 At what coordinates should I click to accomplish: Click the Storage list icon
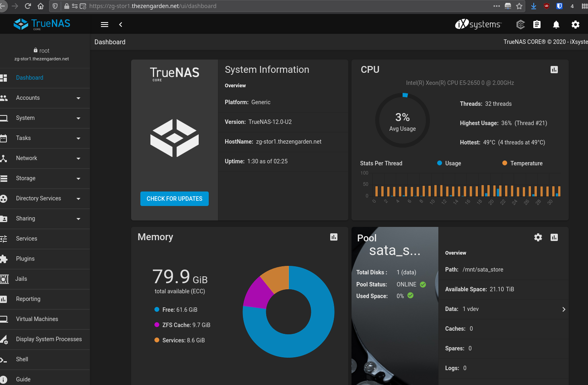coord(4,179)
